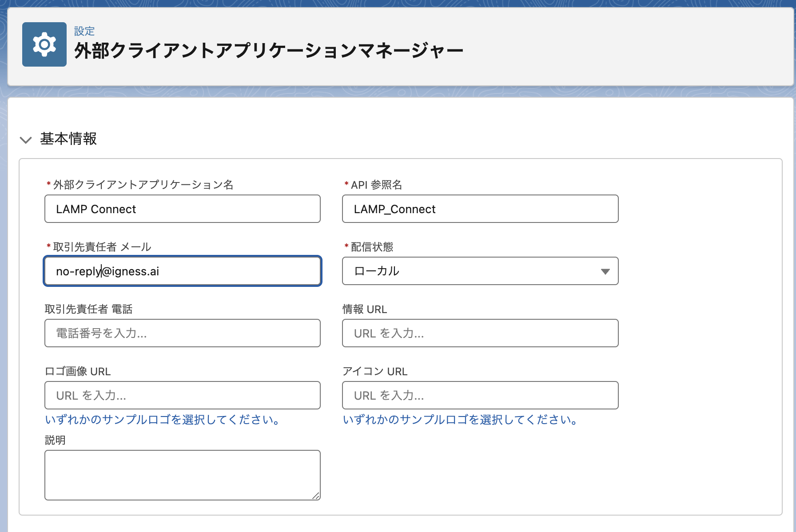
Task: Click the 取引先責任者 電話 phone number field
Action: pos(182,333)
